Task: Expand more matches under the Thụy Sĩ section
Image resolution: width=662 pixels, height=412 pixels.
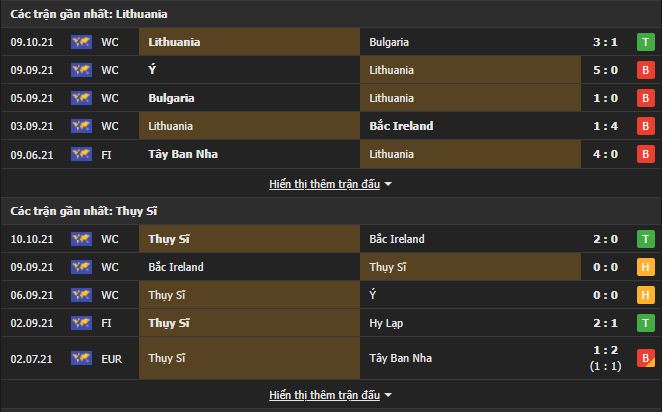Action: (325, 395)
